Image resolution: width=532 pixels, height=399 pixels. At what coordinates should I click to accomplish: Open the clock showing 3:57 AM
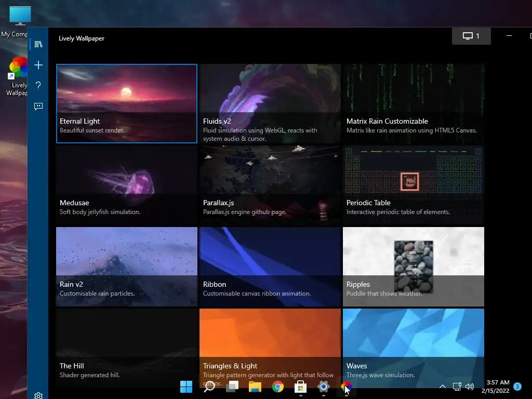495,387
